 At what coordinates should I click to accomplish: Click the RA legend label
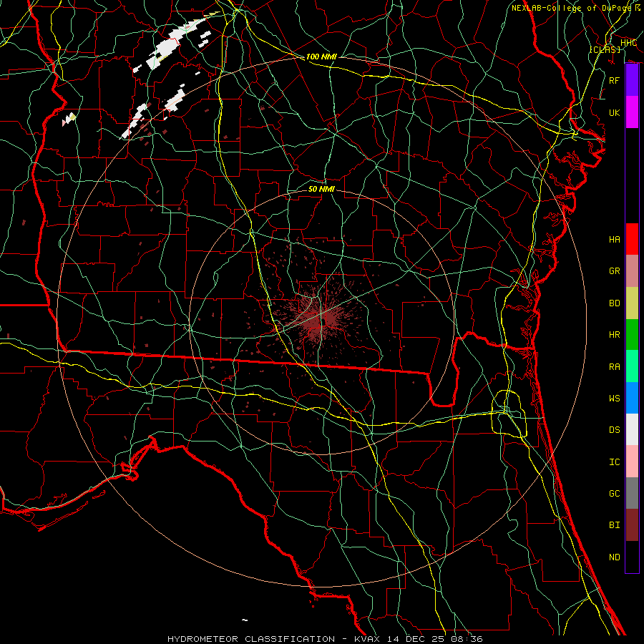pyautogui.click(x=615, y=367)
